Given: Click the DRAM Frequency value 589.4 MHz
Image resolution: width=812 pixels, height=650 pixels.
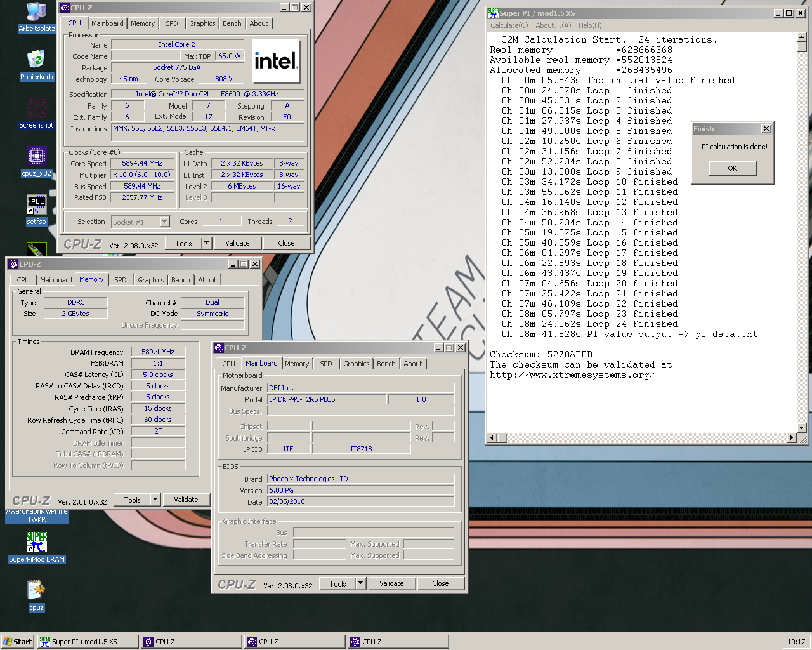Looking at the screenshot, I should tap(158, 352).
